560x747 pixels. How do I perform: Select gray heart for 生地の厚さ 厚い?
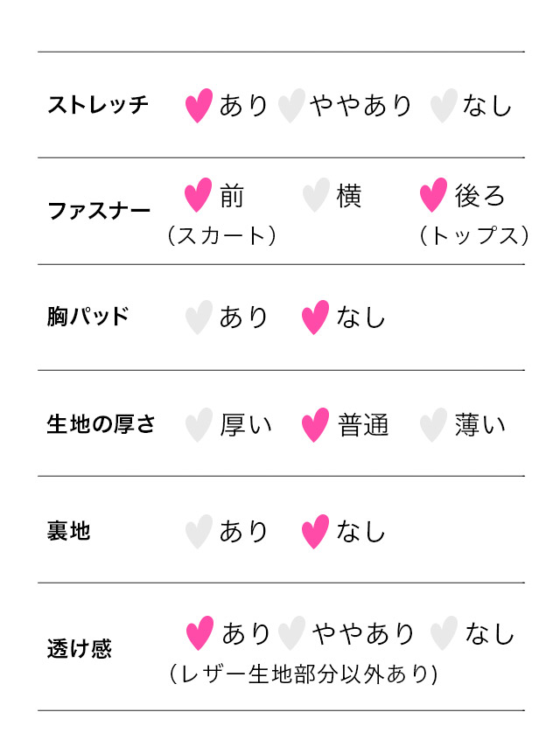tap(199, 425)
